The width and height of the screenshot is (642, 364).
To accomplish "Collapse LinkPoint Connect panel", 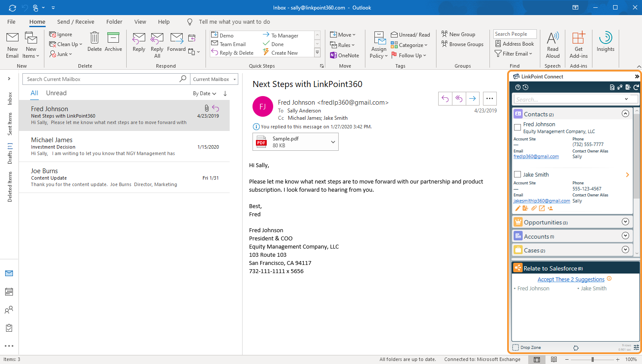I will pos(636,76).
